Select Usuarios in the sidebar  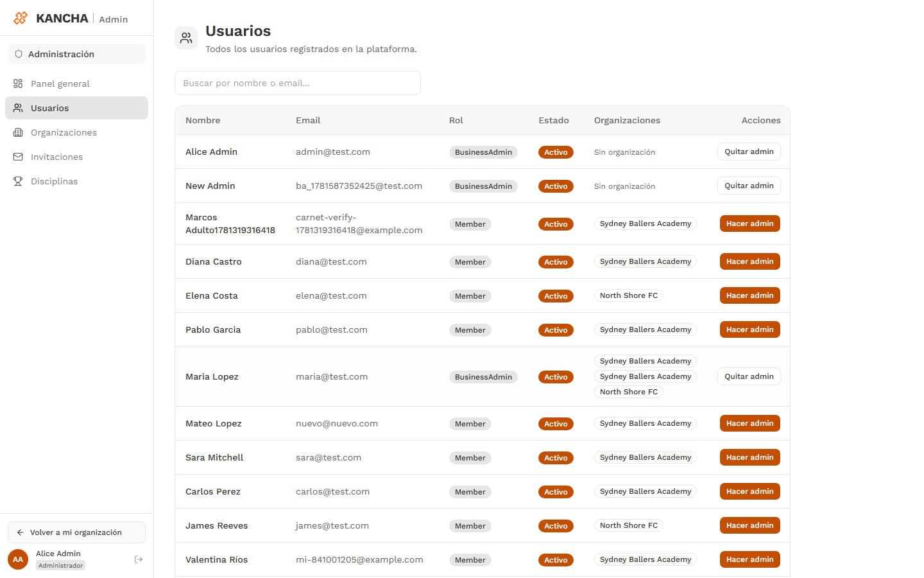point(76,108)
